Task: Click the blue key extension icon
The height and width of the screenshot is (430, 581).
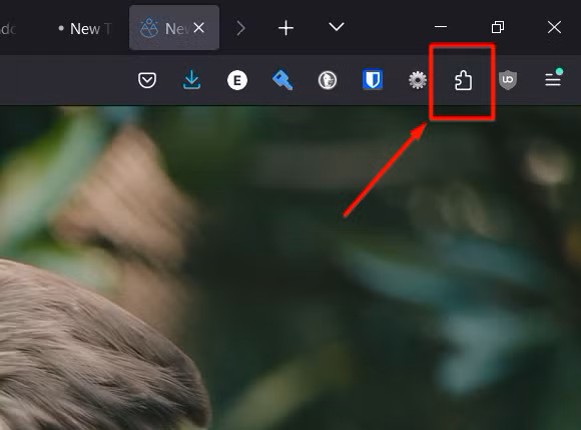Action: point(282,80)
